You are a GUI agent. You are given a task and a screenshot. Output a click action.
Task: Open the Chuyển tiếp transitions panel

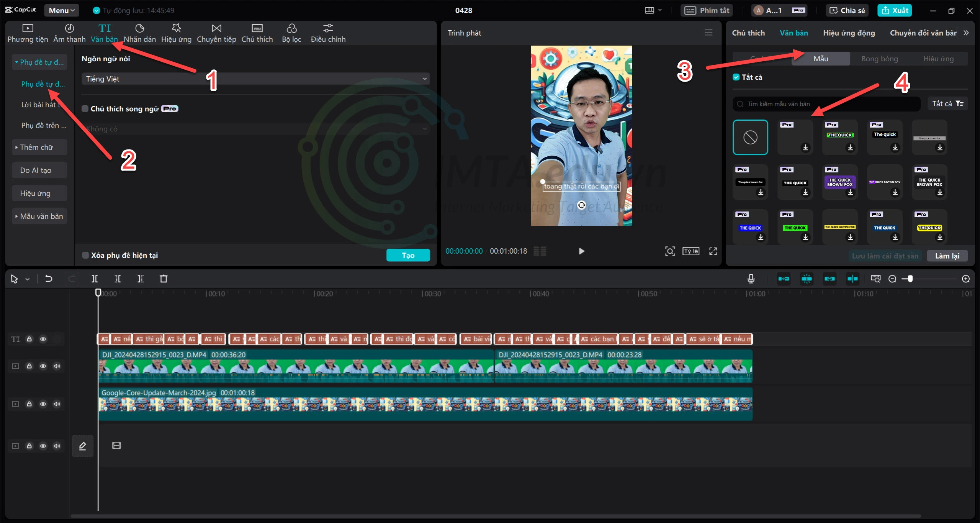216,33
